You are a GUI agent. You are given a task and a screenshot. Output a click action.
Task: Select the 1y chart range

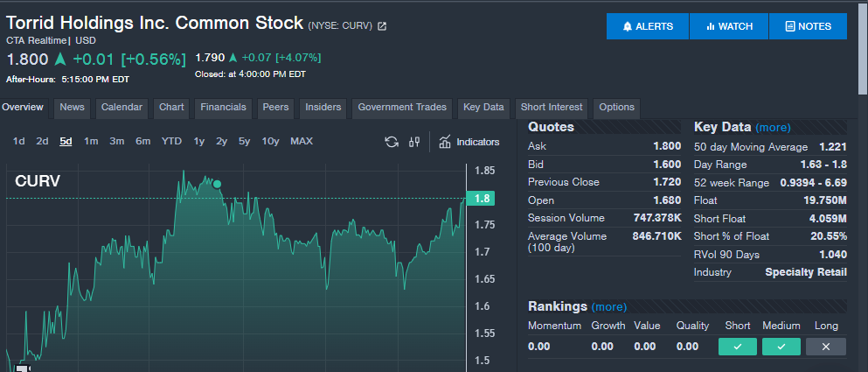point(199,141)
